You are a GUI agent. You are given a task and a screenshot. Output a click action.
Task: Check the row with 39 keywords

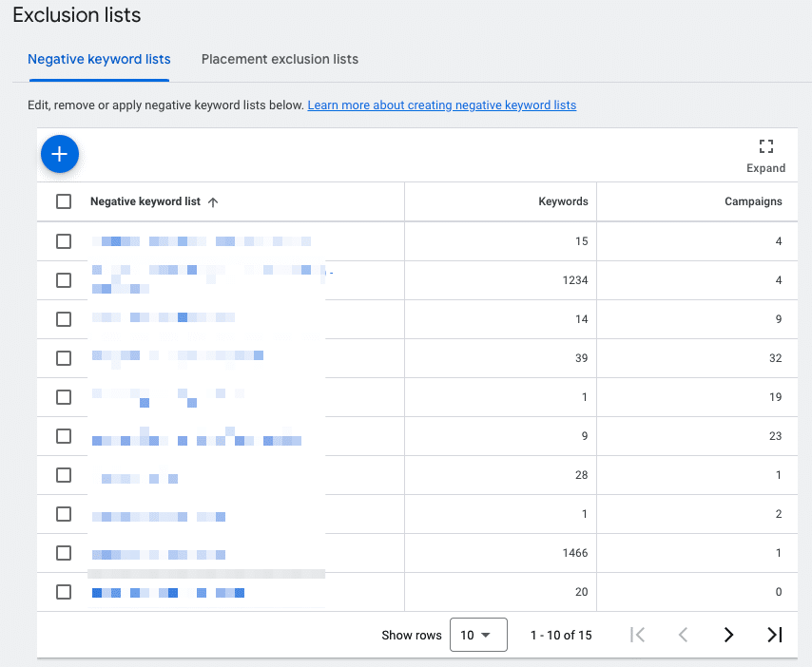tap(64, 358)
